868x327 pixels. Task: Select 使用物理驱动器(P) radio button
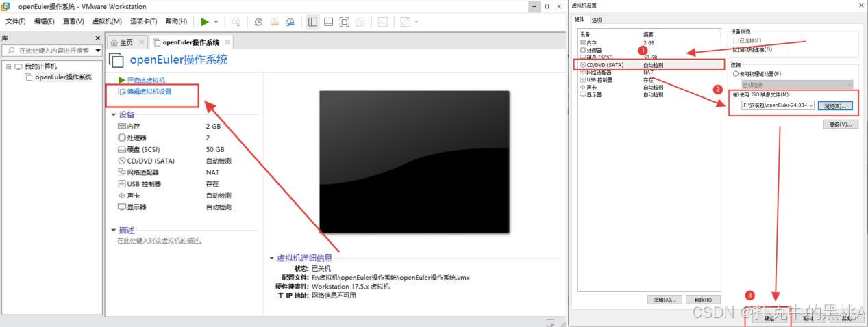coord(736,74)
